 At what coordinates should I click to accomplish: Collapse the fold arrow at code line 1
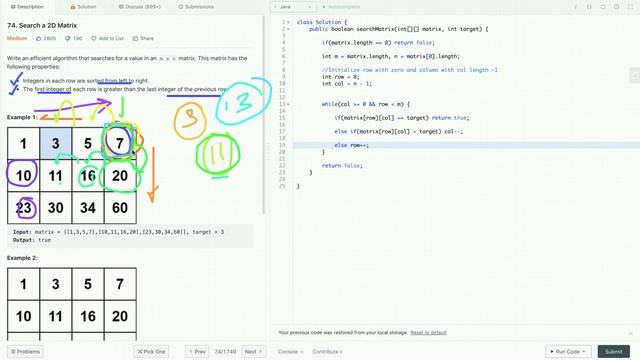pyautogui.click(x=289, y=22)
